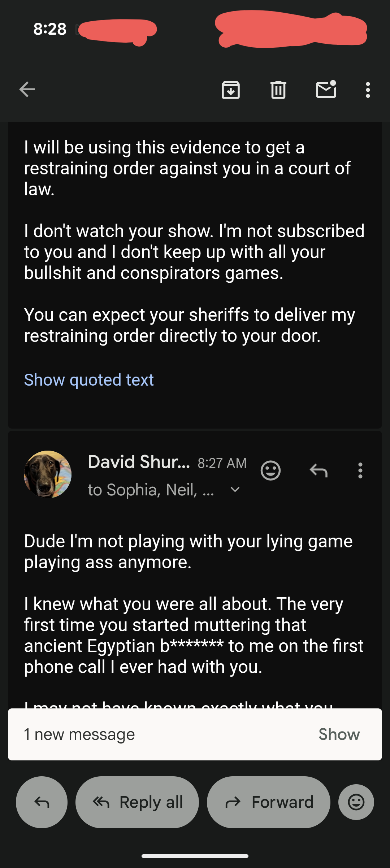Image resolution: width=390 pixels, height=868 pixels.
Task: Show quoted text in the message
Action: 89,380
